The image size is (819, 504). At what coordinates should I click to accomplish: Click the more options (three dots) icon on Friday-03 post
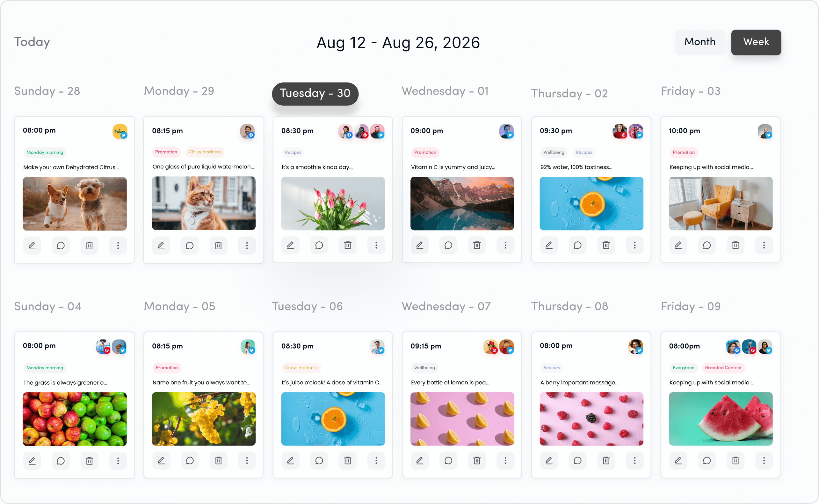tap(764, 245)
